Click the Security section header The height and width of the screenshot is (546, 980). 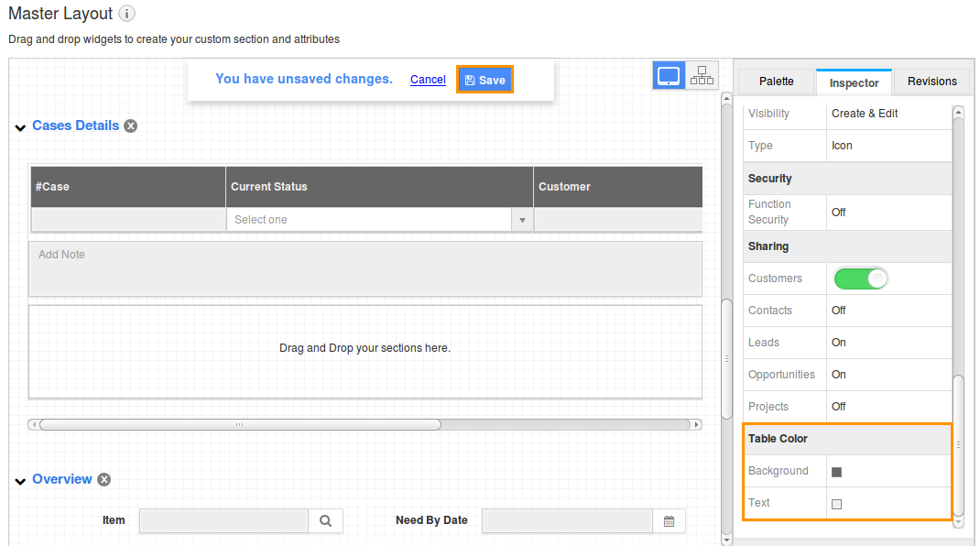pyautogui.click(x=847, y=179)
